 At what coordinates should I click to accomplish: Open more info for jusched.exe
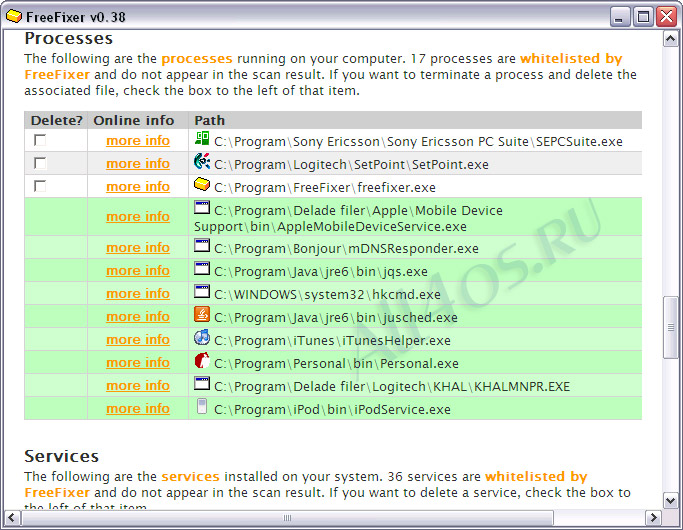tap(138, 317)
